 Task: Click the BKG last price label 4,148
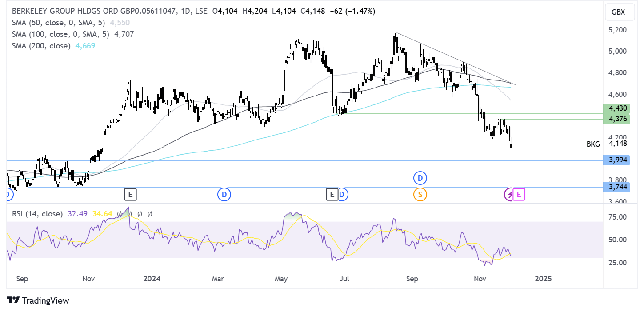[x=617, y=144]
